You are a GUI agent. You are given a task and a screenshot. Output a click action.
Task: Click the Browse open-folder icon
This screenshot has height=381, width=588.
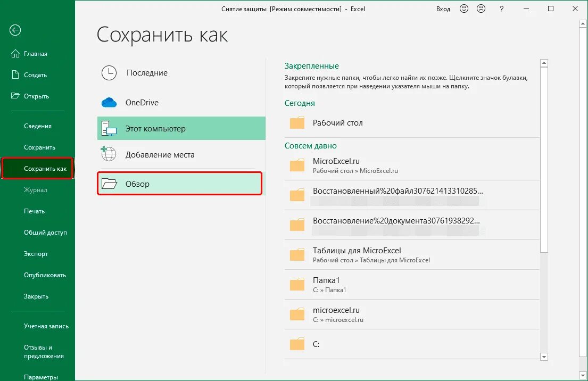click(109, 184)
